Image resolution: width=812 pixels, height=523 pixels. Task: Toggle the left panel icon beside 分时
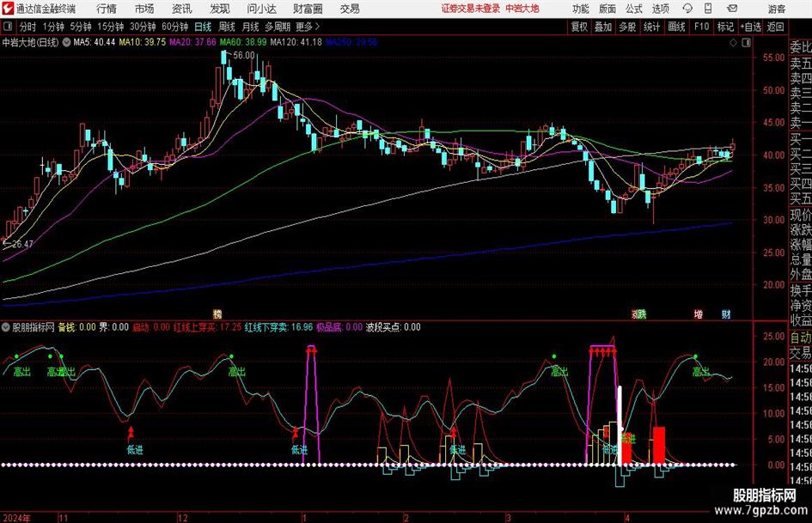[7, 27]
